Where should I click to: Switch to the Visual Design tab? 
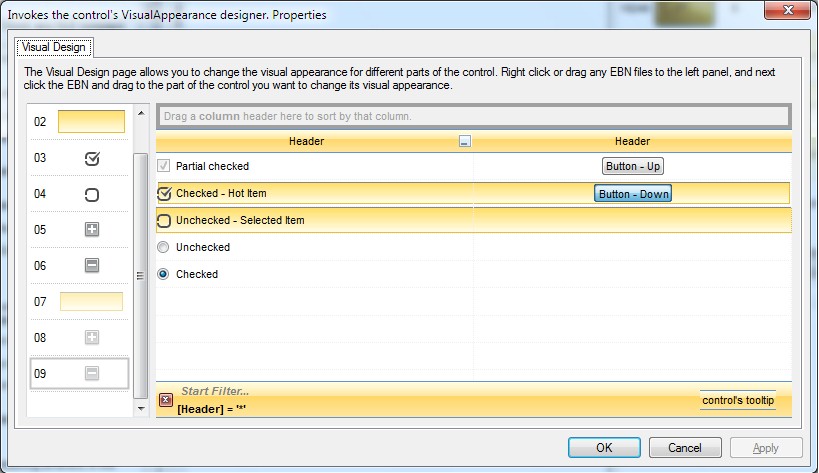point(54,47)
